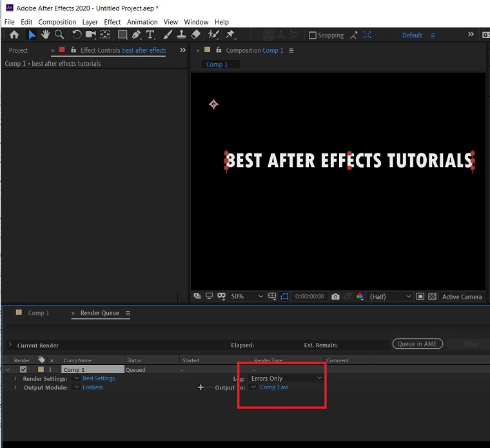Click the Home icon in toolbar

(14, 35)
